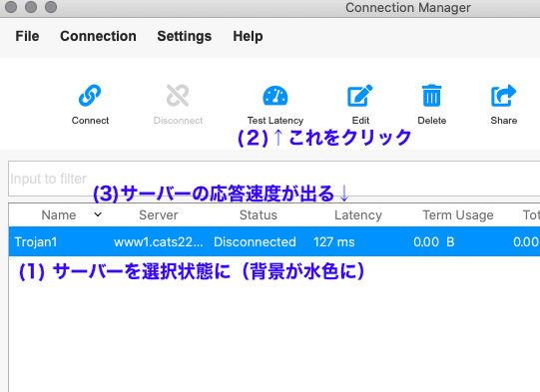The width and height of the screenshot is (540, 392).
Task: Click the 'Input to filter' field
Action: [274, 179]
